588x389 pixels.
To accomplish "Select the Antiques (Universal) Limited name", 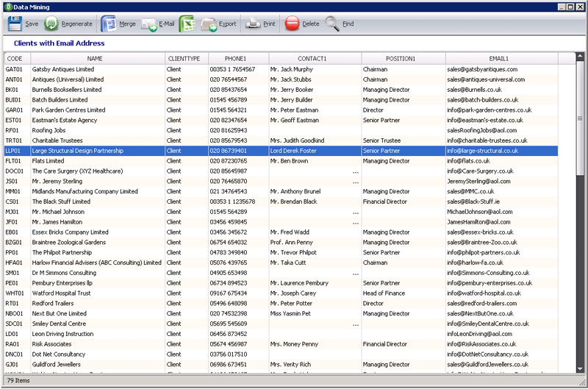I will click(68, 79).
